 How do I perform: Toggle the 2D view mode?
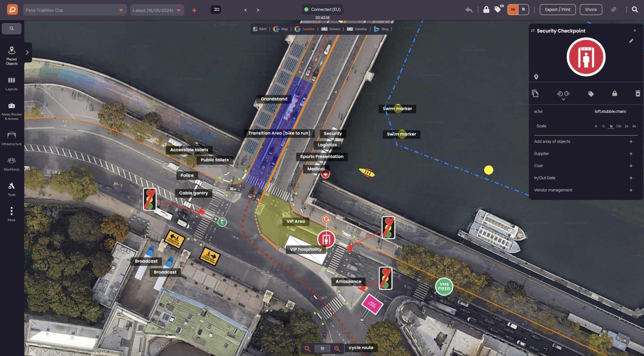click(216, 10)
